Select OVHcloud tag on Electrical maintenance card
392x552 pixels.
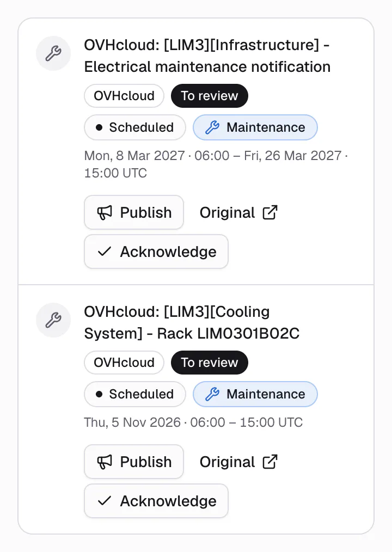click(124, 96)
